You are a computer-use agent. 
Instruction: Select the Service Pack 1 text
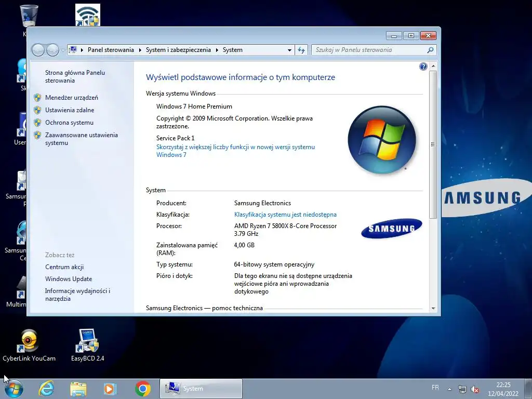(x=176, y=138)
